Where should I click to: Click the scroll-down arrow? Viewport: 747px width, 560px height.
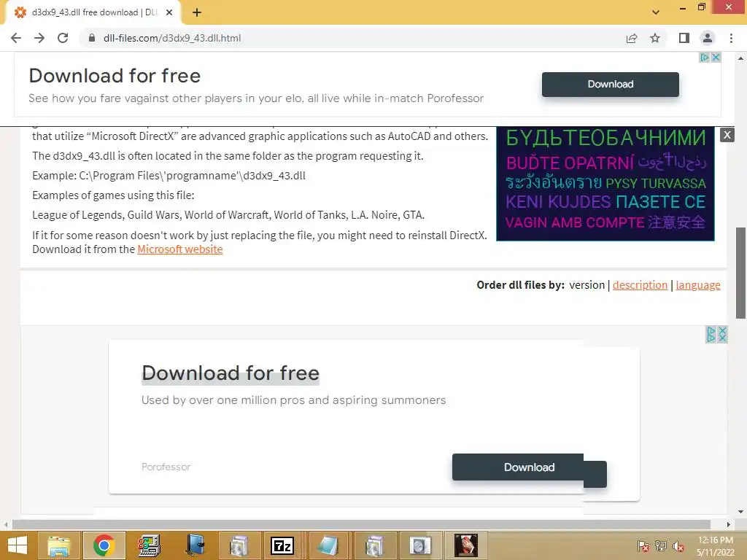pyautogui.click(x=740, y=512)
